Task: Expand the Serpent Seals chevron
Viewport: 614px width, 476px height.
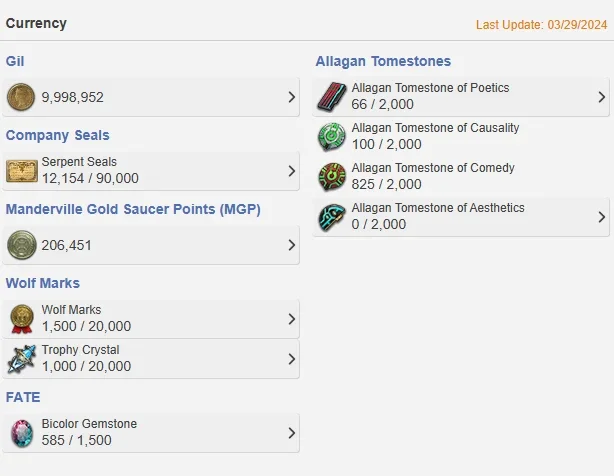Action: coord(292,171)
